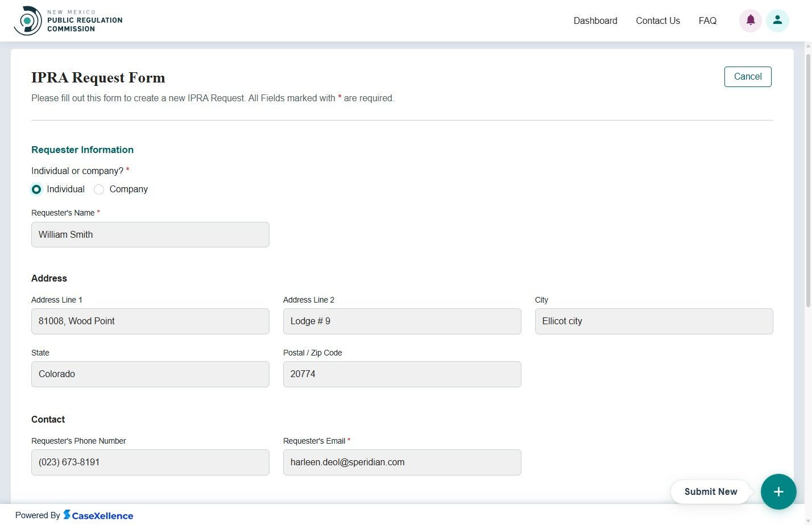
Task: Navigate to the Dashboard page
Action: pyautogui.click(x=595, y=20)
